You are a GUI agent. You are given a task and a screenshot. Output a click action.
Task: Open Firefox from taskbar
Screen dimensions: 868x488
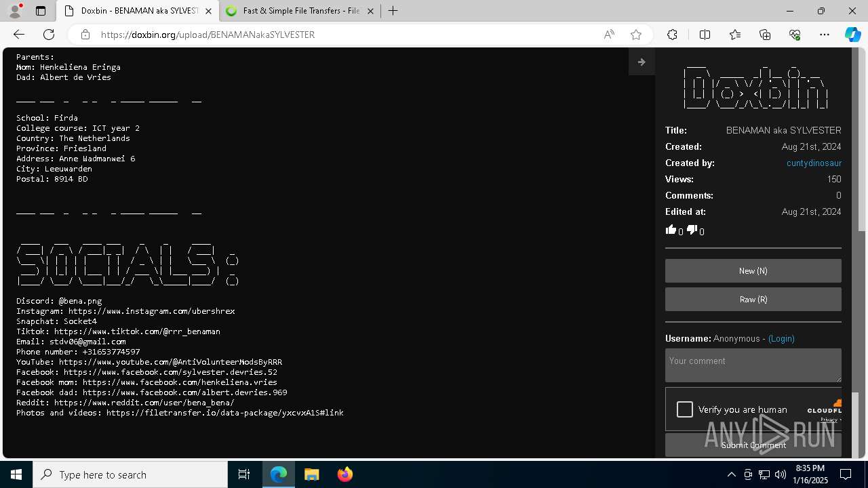[344, 474]
